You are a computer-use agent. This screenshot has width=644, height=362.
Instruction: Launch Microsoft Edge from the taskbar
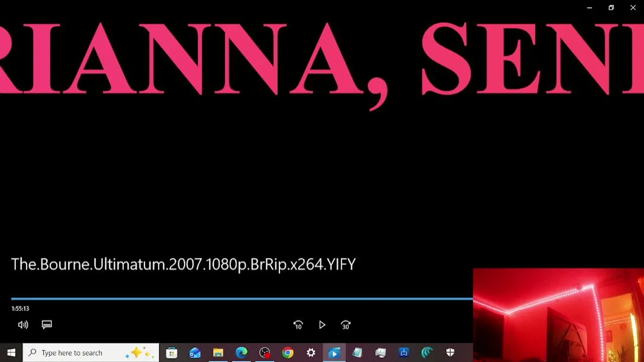[242, 352]
